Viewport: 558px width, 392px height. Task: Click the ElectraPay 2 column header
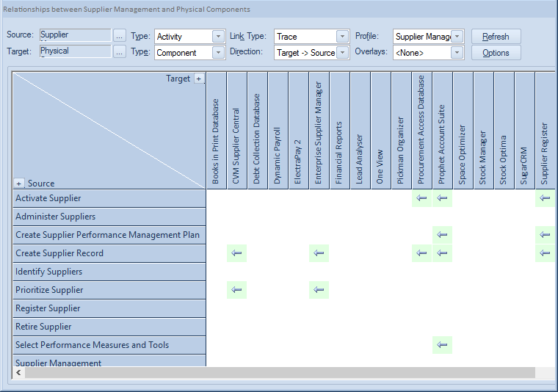(x=298, y=131)
